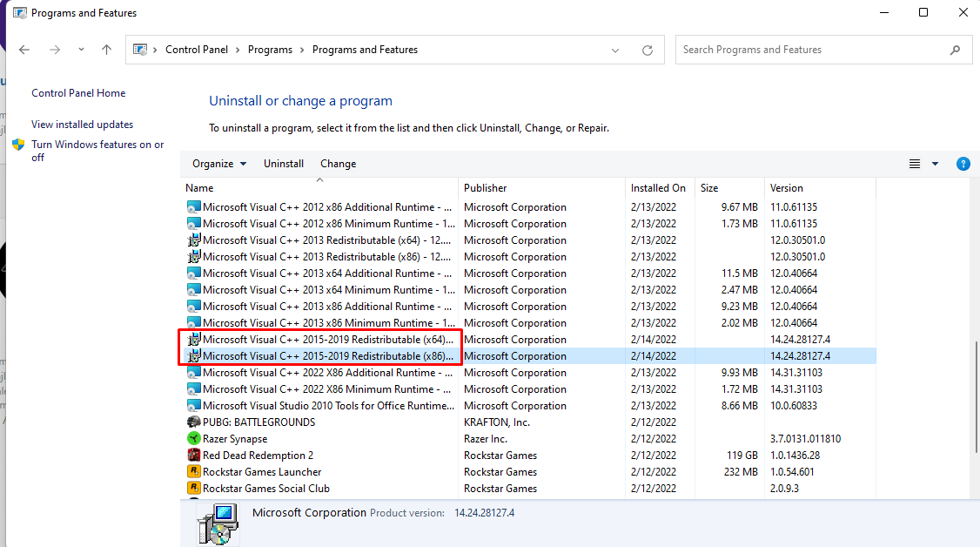This screenshot has width=980, height=547.
Task: Select the PUBG: BATTLEGROUNDS entry name
Action: pos(258,422)
